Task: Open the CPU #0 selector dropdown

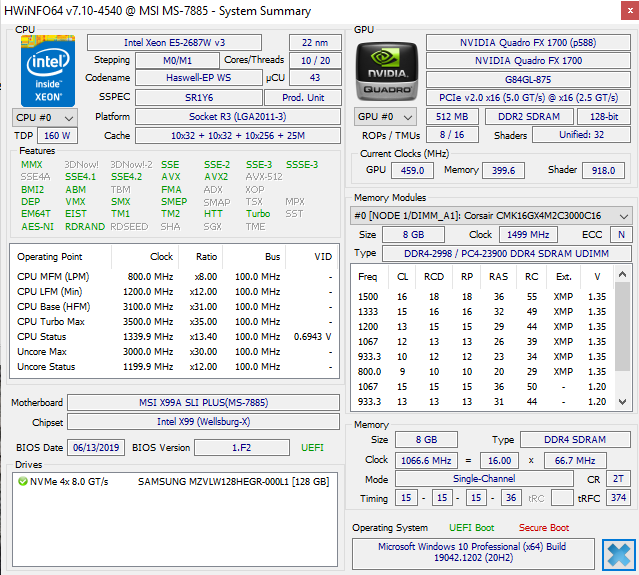Action: (45, 118)
